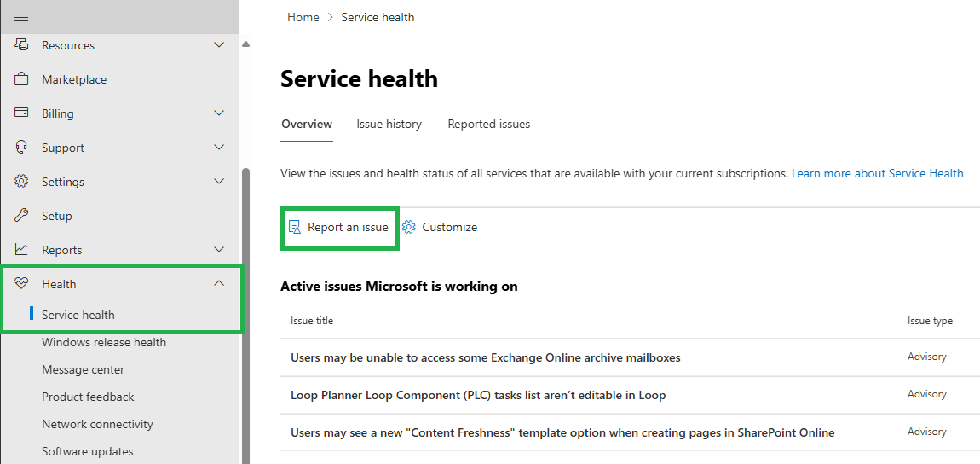Expand the Resources chevron

pyautogui.click(x=219, y=45)
